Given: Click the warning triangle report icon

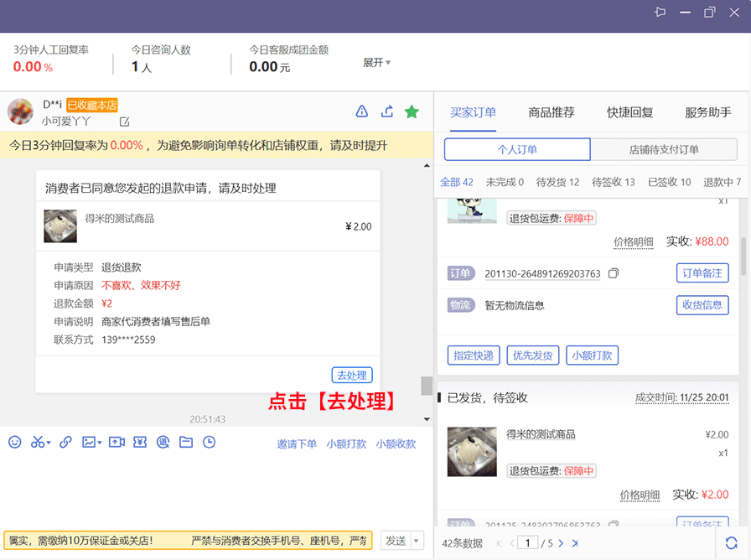Looking at the screenshot, I should click(x=362, y=111).
